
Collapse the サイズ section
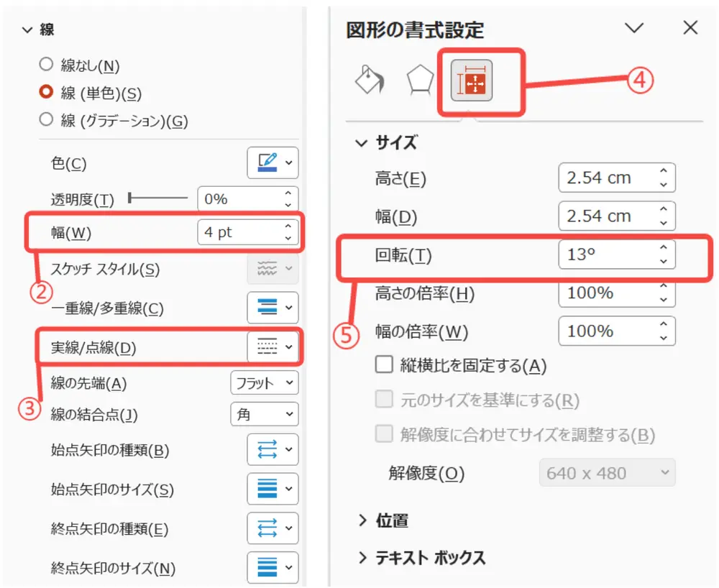point(362,144)
